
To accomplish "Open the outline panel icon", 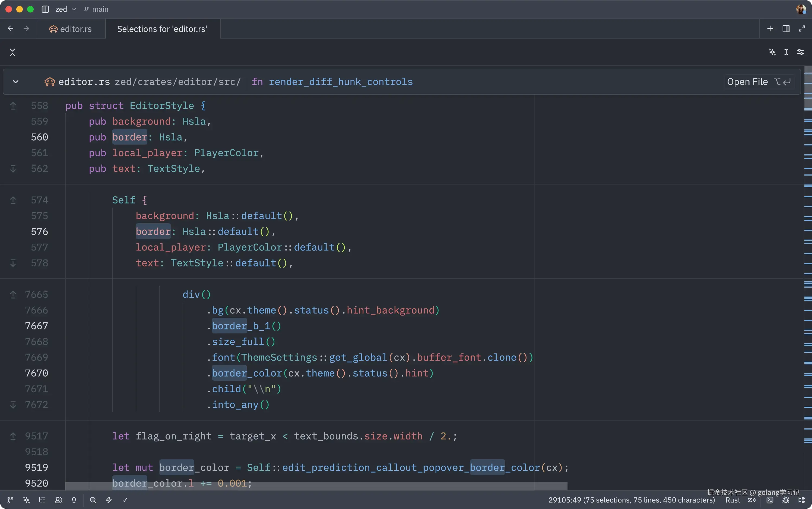I will coord(42,500).
